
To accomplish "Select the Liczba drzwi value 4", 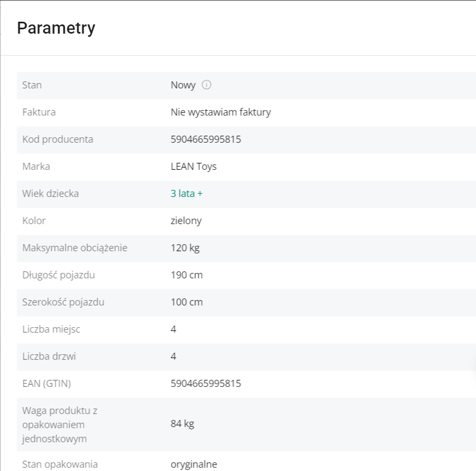I will tap(173, 356).
